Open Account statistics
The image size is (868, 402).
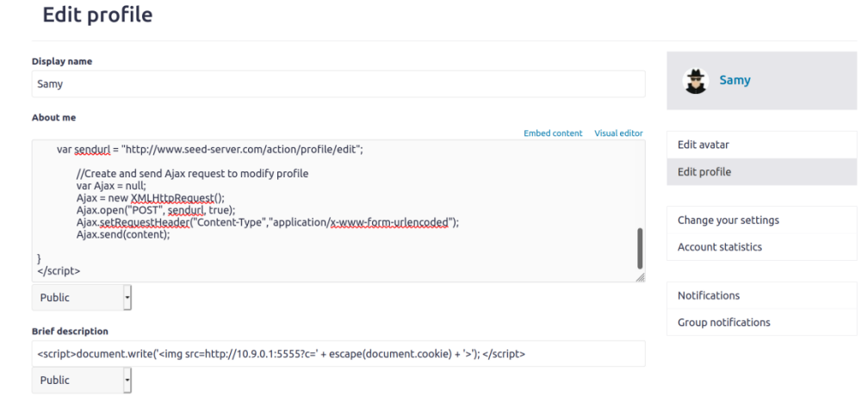click(x=762, y=247)
